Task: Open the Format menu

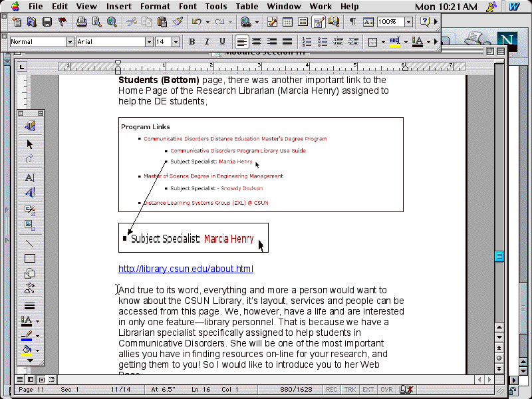Action: 155,7
